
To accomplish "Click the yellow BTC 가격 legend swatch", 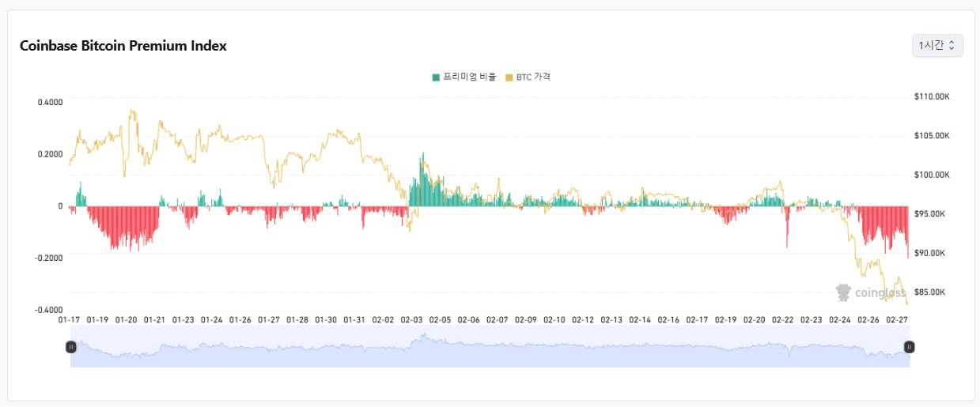I will click(509, 77).
